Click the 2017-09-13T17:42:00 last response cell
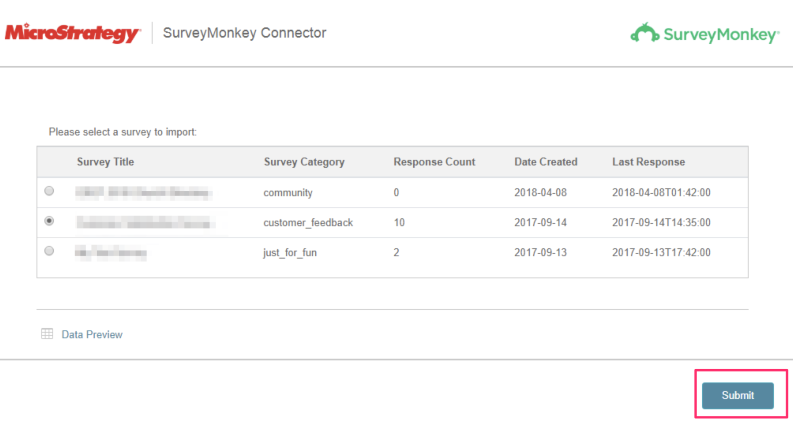The height and width of the screenshot is (427, 794). [661, 253]
